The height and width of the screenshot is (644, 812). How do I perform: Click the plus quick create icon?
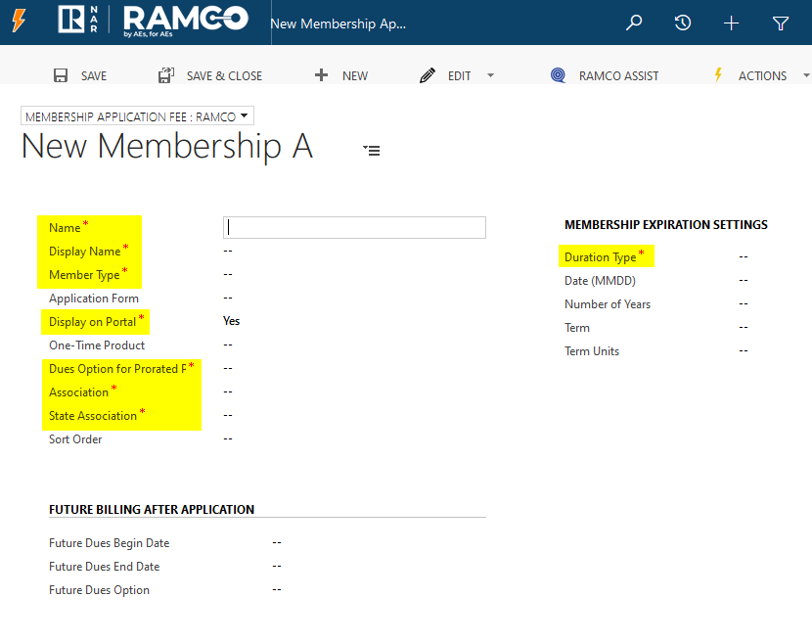[x=731, y=23]
